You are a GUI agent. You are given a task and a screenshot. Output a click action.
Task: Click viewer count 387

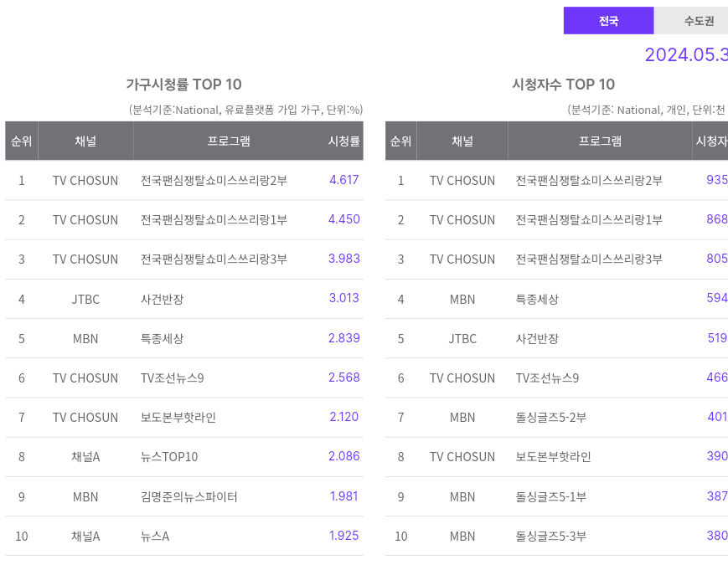(717, 496)
